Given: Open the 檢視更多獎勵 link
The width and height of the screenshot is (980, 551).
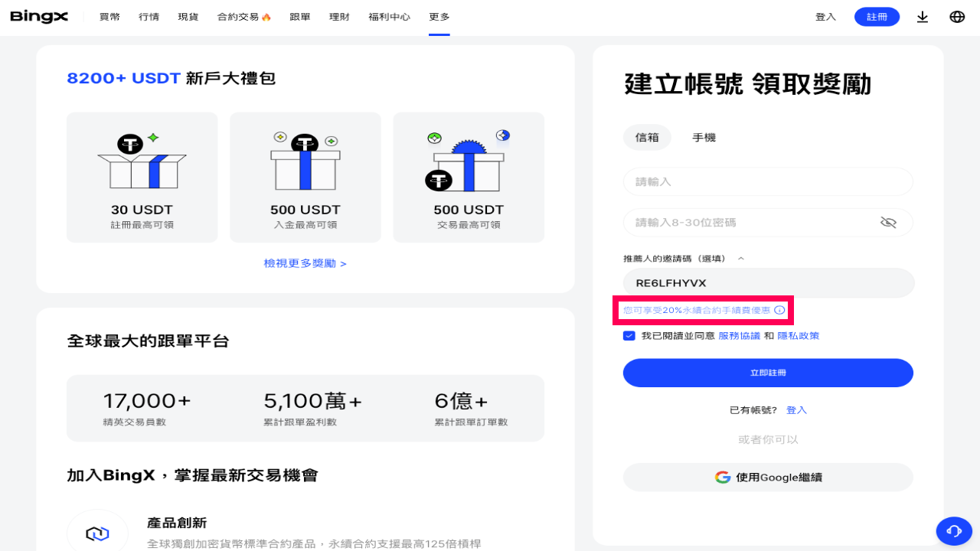Looking at the screenshot, I should pyautogui.click(x=305, y=262).
